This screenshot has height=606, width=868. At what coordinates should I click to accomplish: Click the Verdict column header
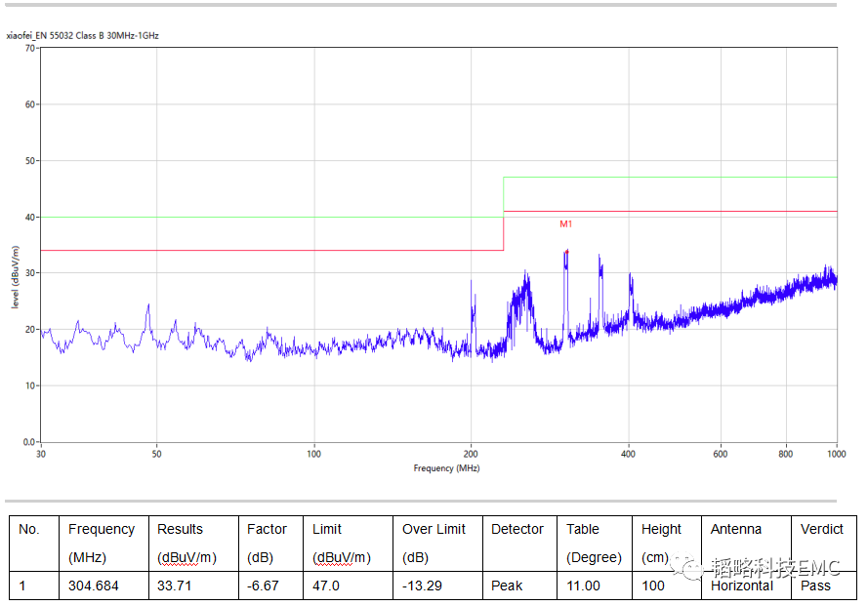(821, 529)
